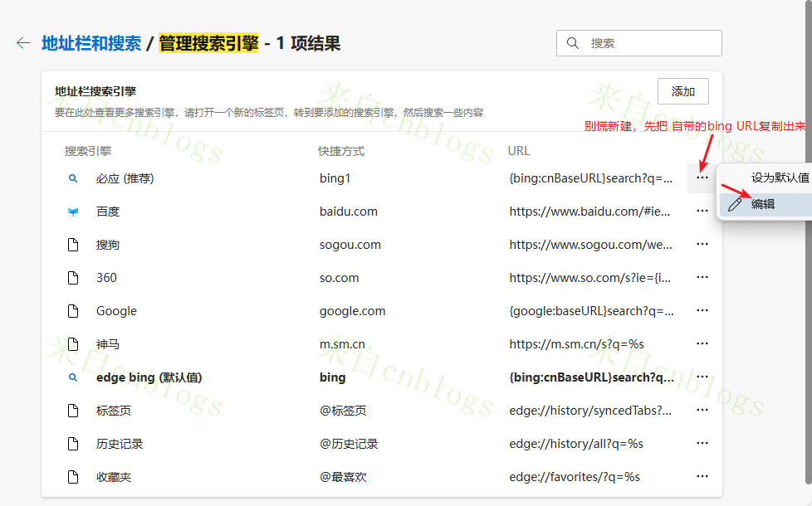Click the 神马 search engine icon

coord(72,343)
